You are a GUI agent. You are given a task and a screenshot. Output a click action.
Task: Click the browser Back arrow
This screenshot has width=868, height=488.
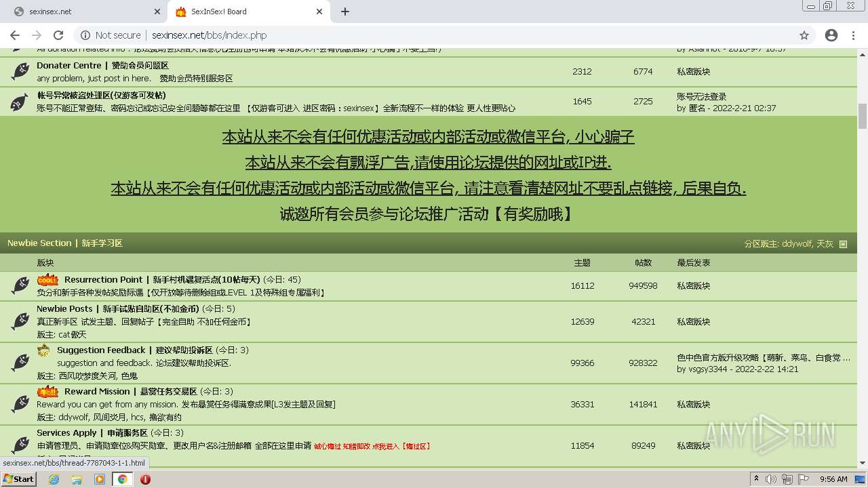(x=15, y=35)
